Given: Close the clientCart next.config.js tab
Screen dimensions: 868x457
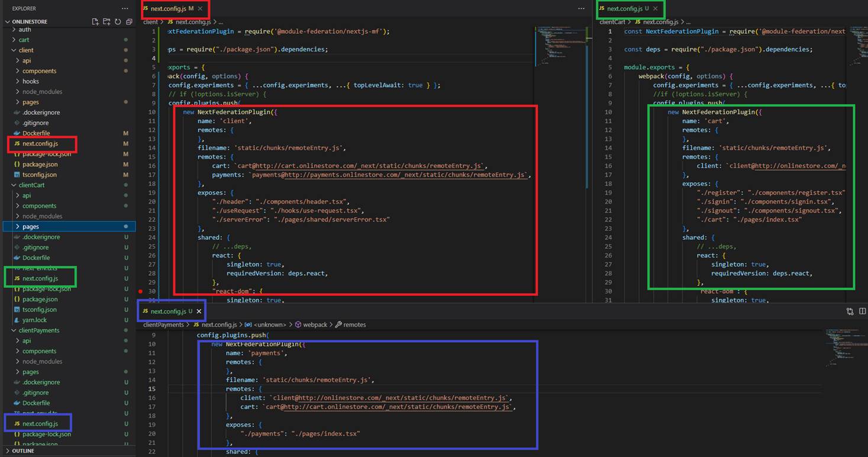Looking at the screenshot, I should pyautogui.click(x=655, y=9).
